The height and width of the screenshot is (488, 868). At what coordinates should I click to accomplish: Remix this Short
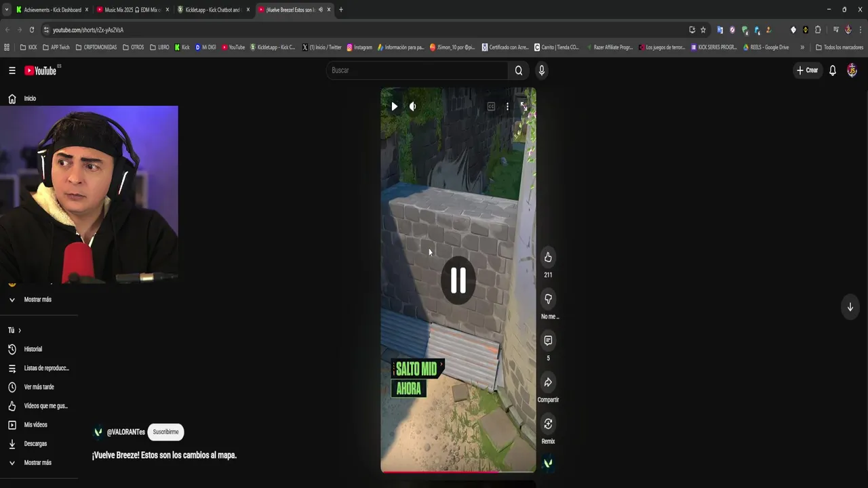[x=548, y=424]
